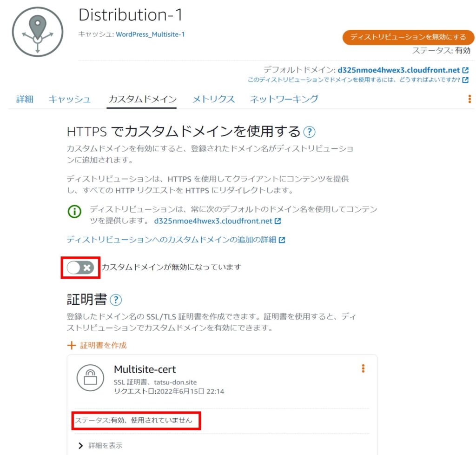Select the メトリクス tab

[213, 99]
